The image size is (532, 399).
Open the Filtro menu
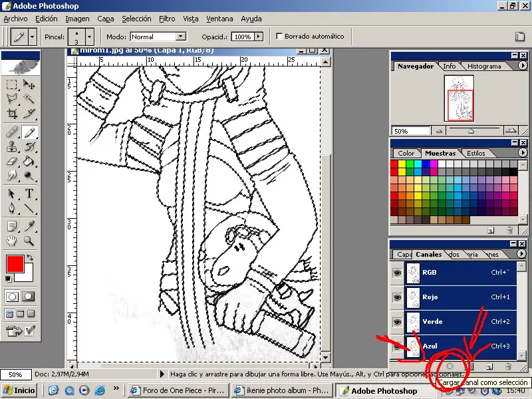(x=168, y=19)
